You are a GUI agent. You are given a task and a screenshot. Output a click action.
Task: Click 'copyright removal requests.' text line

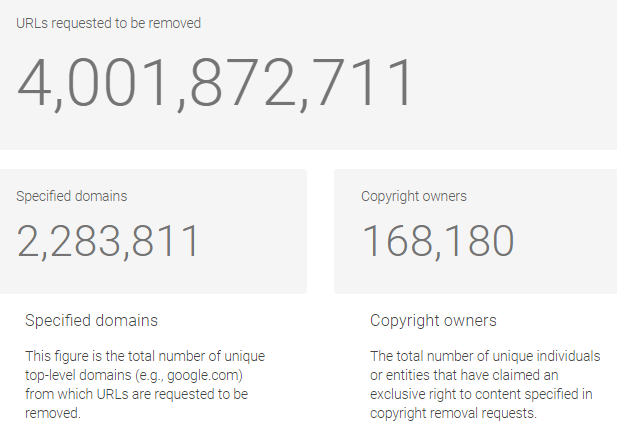point(453,413)
